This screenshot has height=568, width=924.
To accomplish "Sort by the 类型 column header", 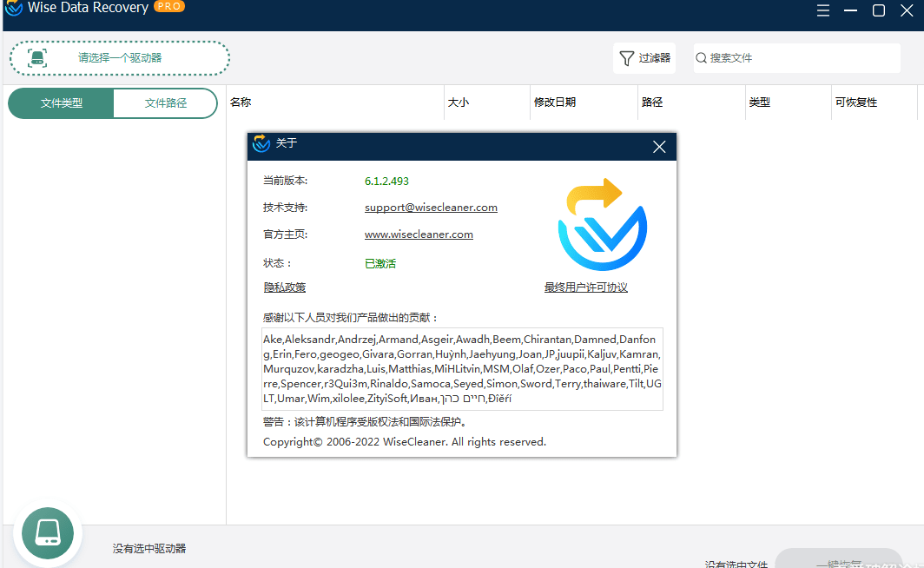I will pos(788,102).
